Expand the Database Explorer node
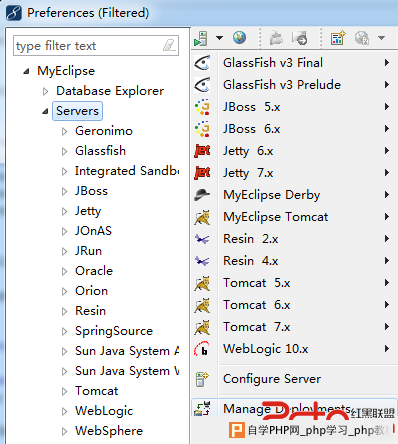Image resolution: width=398 pixels, height=444 pixels. pos(46,91)
